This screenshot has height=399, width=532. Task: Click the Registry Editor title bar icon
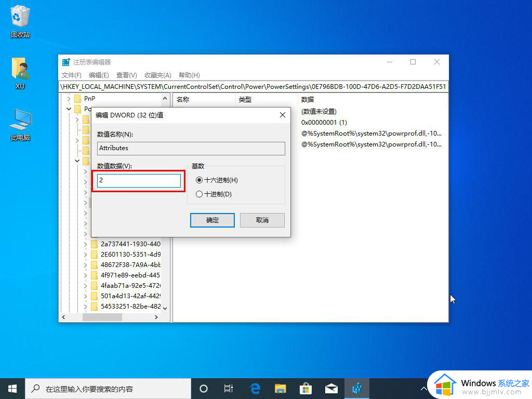tap(66, 62)
